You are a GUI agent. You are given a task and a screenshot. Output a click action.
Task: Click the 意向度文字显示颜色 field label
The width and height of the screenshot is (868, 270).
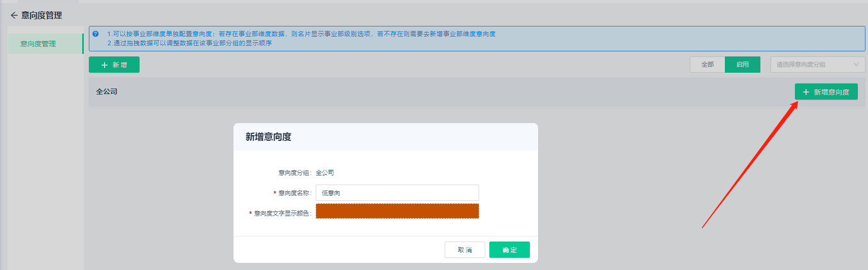[282, 214]
